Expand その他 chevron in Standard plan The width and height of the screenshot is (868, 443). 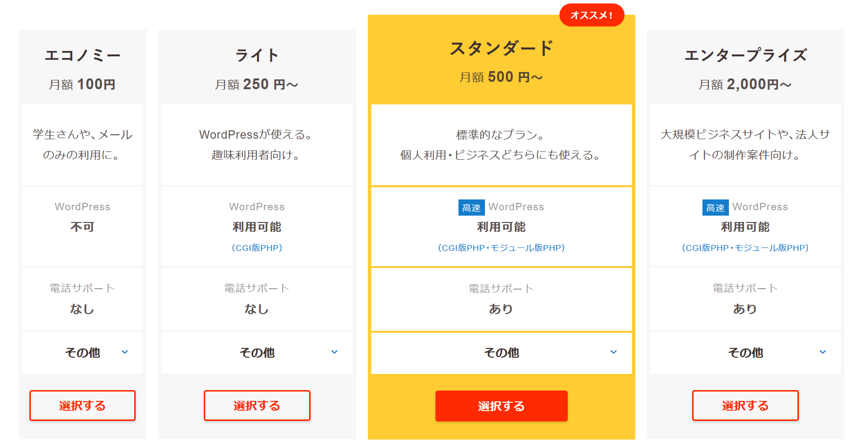coord(614,352)
